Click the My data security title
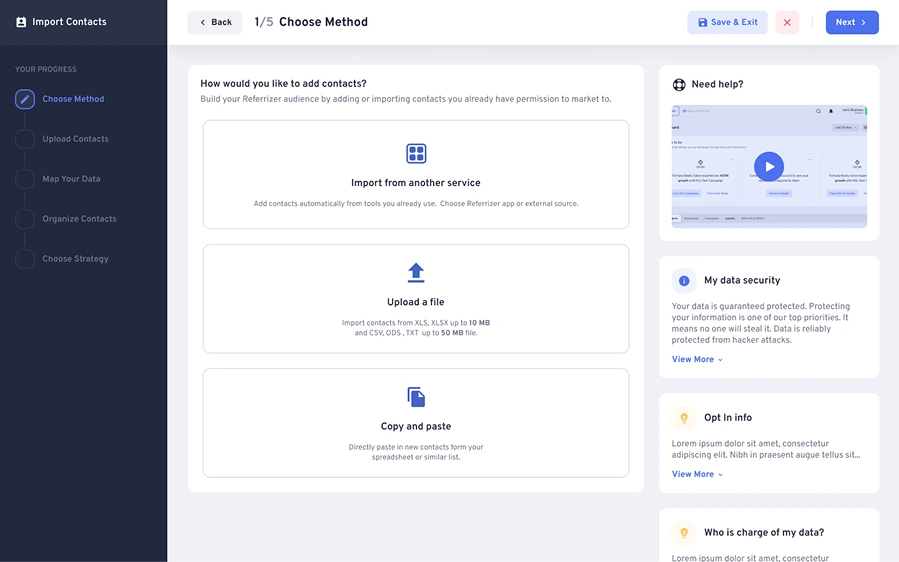Viewport: 899px width, 562px height. click(x=742, y=280)
